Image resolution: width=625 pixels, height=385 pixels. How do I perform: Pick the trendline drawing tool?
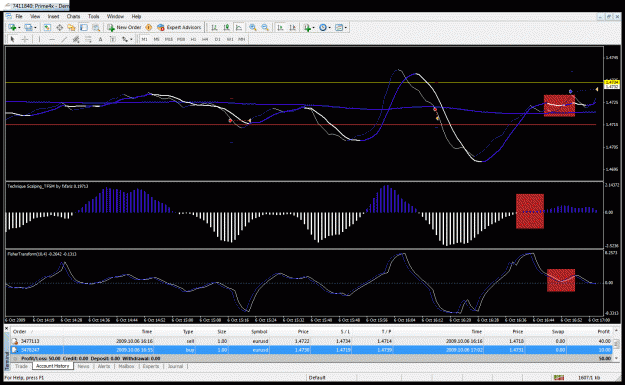[x=64, y=39]
